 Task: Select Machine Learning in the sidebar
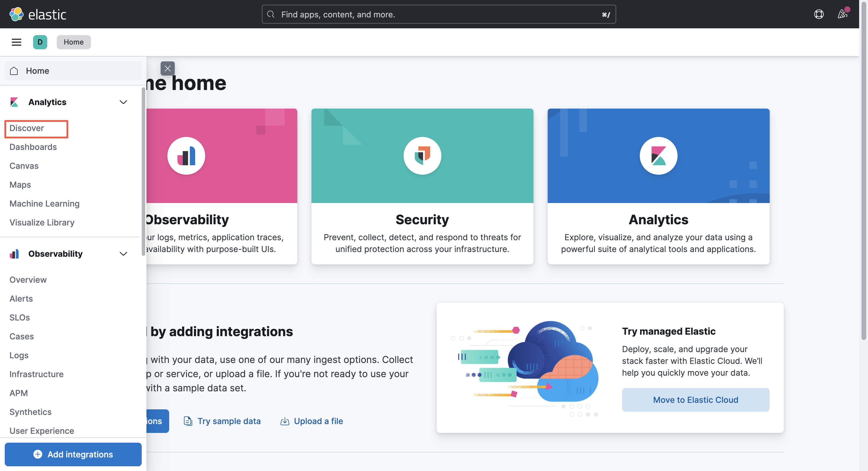[45, 204]
